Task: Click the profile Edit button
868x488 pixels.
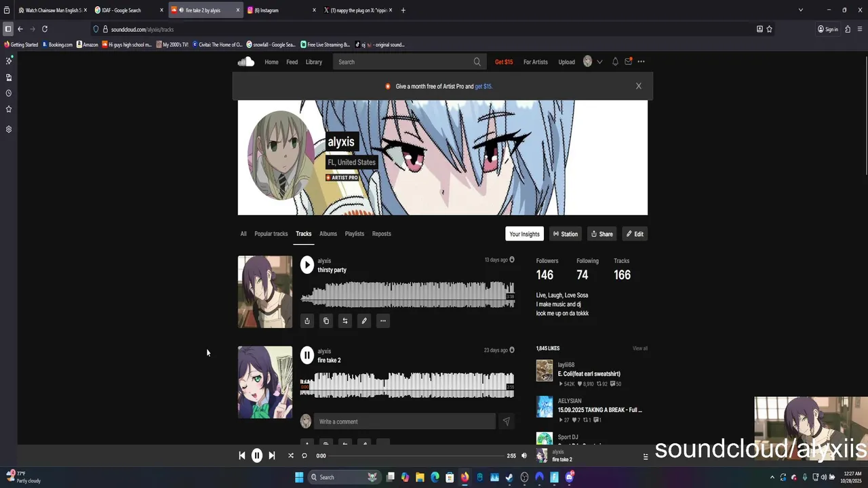Action: pos(635,234)
